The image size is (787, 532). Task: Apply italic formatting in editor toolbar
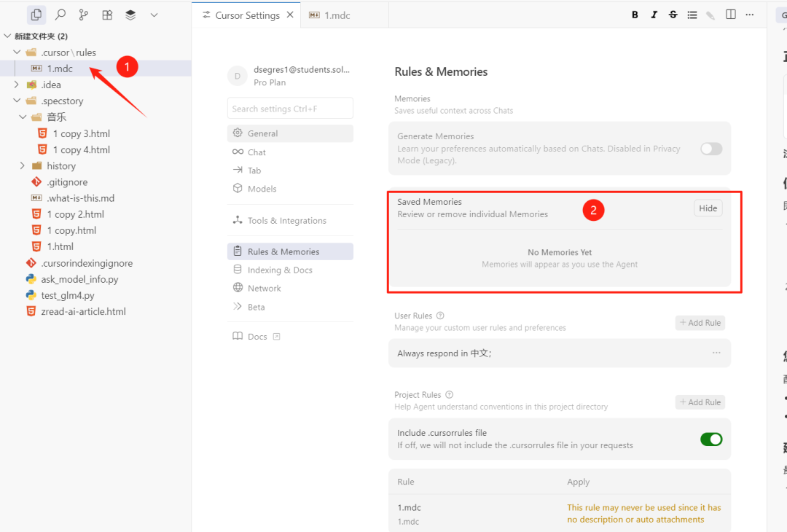654,15
